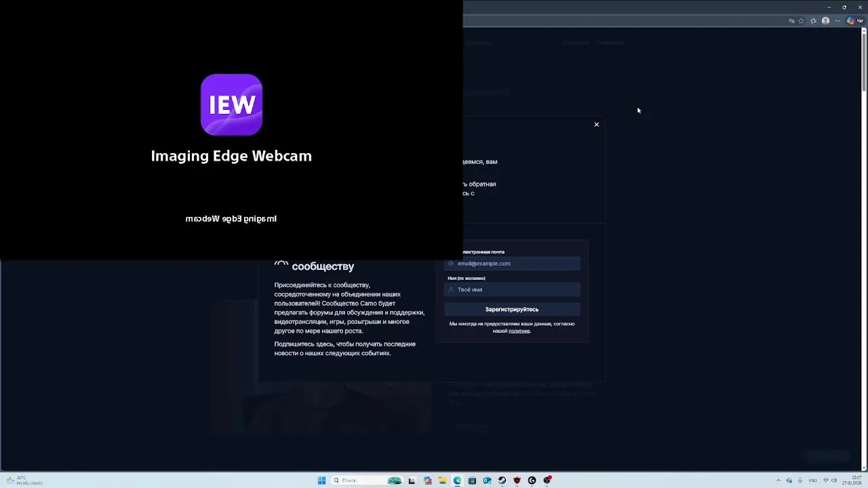Open the weather widget on the taskbar
The image size is (868, 488).
(24, 481)
